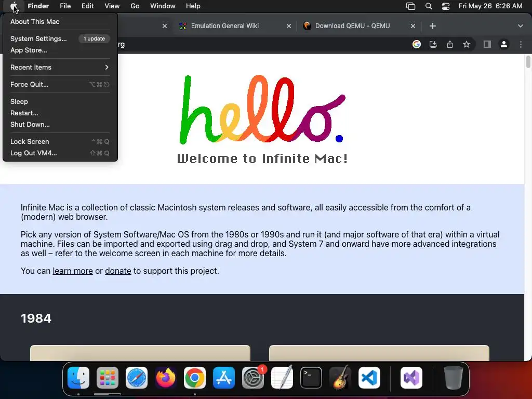Open the File menu
This screenshot has height=399, width=532.
(65, 6)
